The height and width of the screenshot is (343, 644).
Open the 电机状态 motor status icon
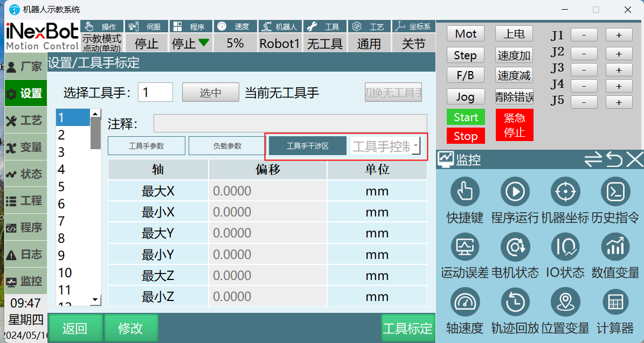pos(515,247)
